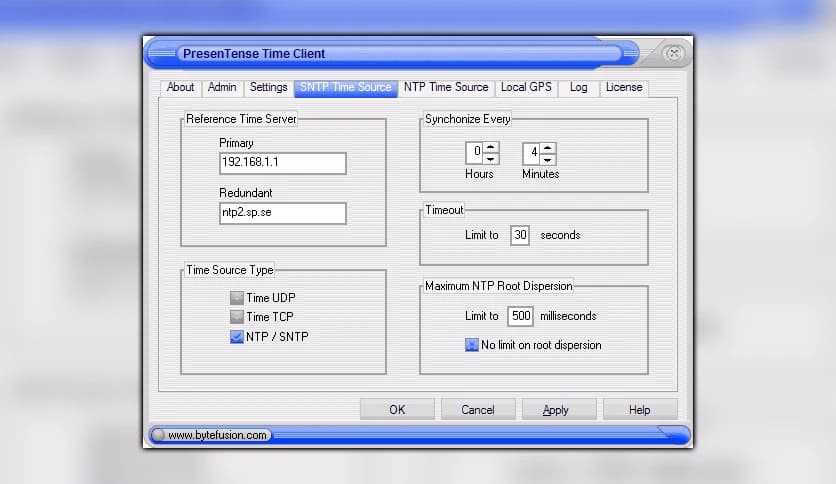Click the Hours number field
The image size is (836, 484).
pos(474,153)
